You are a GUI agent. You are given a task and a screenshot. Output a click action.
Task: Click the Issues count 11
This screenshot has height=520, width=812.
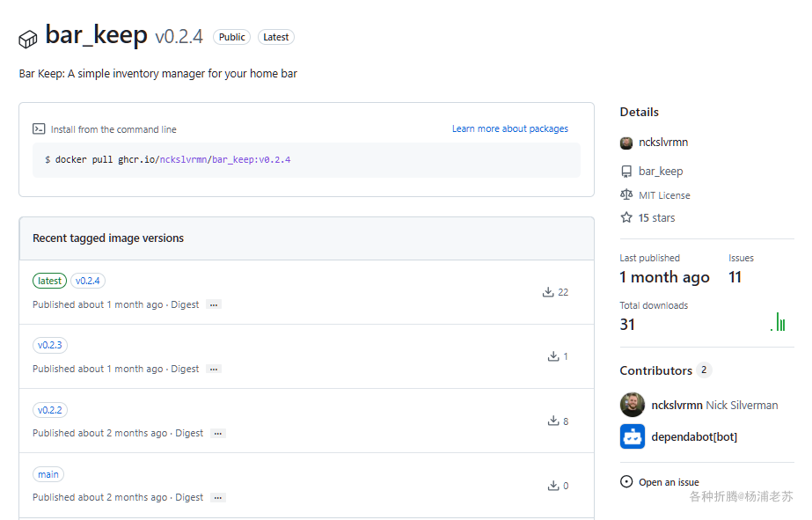[735, 277]
